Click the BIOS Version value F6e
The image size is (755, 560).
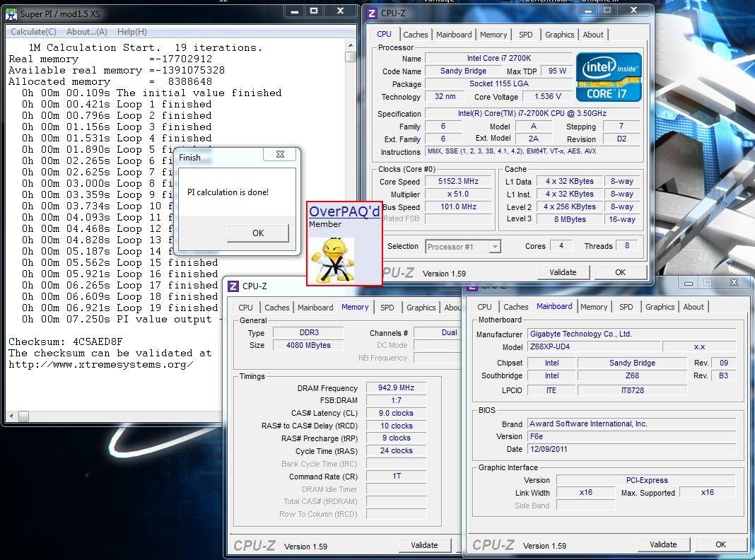[632, 436]
